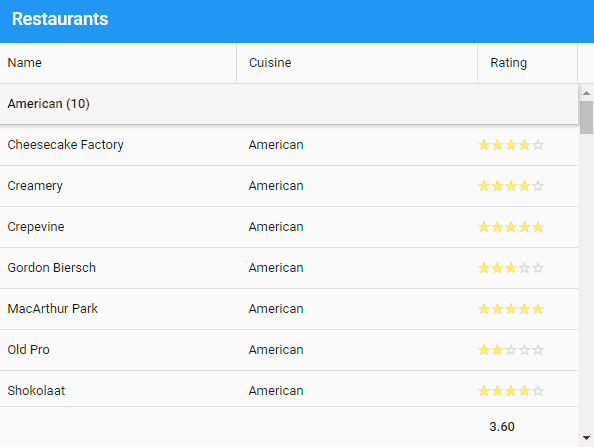Image resolution: width=594 pixels, height=447 pixels.
Task: Sort by the Name column header
Action: pos(118,63)
